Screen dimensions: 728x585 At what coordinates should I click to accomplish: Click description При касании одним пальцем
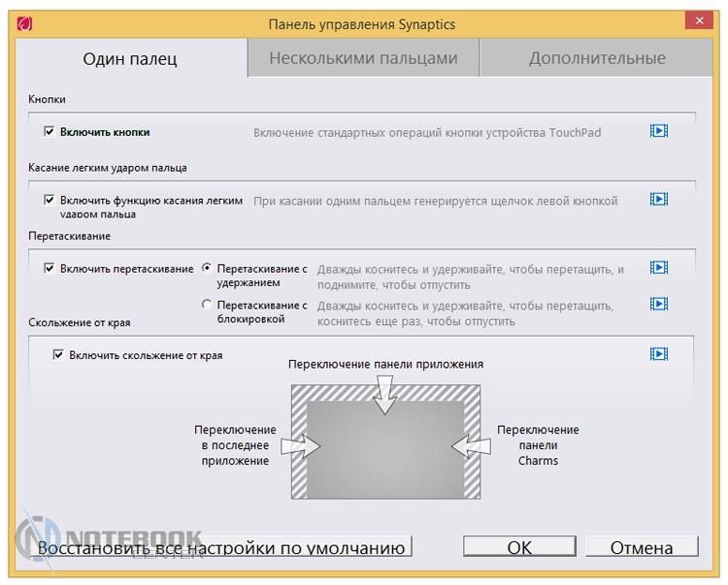[436, 201]
